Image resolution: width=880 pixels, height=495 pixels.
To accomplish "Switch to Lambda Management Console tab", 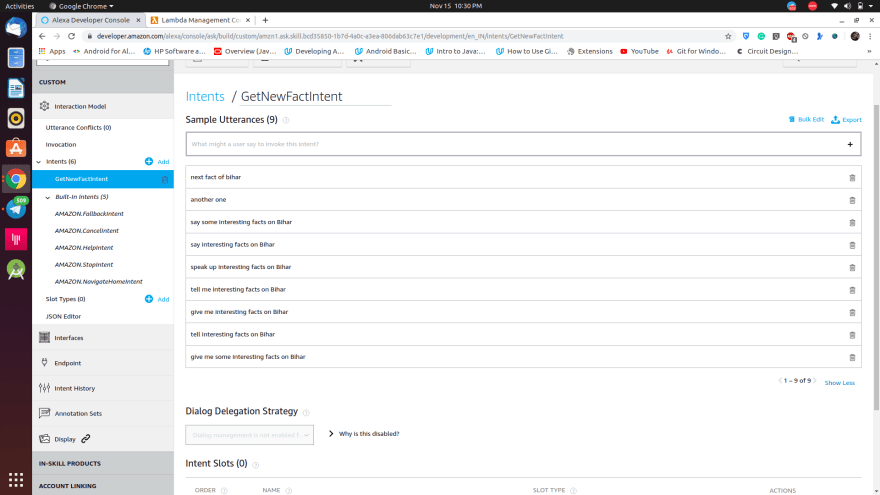I will (201, 20).
